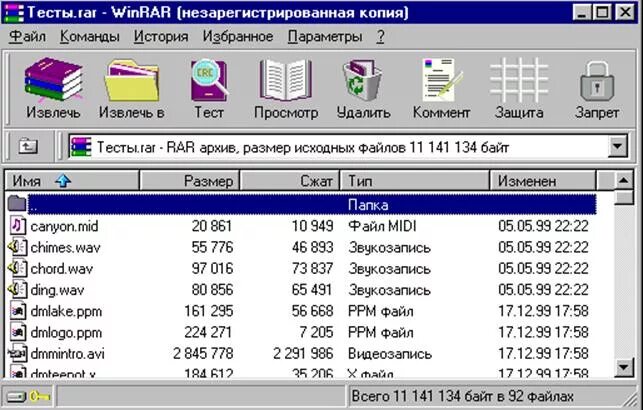Sort by the Изменен column header

click(543, 181)
